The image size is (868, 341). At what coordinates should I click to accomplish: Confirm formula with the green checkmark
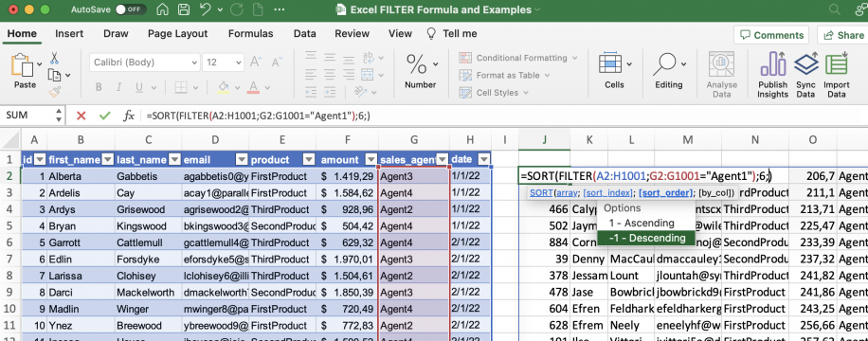pos(104,116)
